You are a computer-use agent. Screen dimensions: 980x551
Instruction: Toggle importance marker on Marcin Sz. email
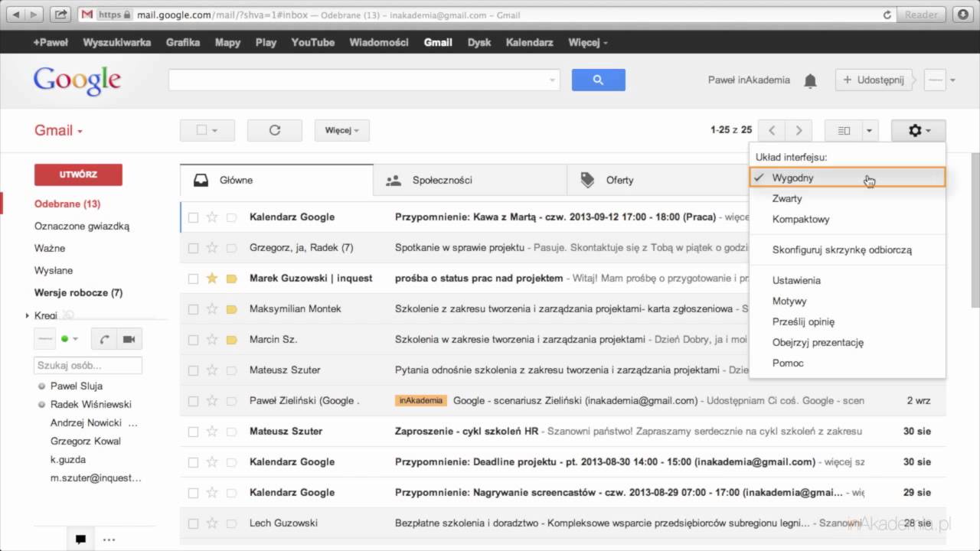click(231, 340)
